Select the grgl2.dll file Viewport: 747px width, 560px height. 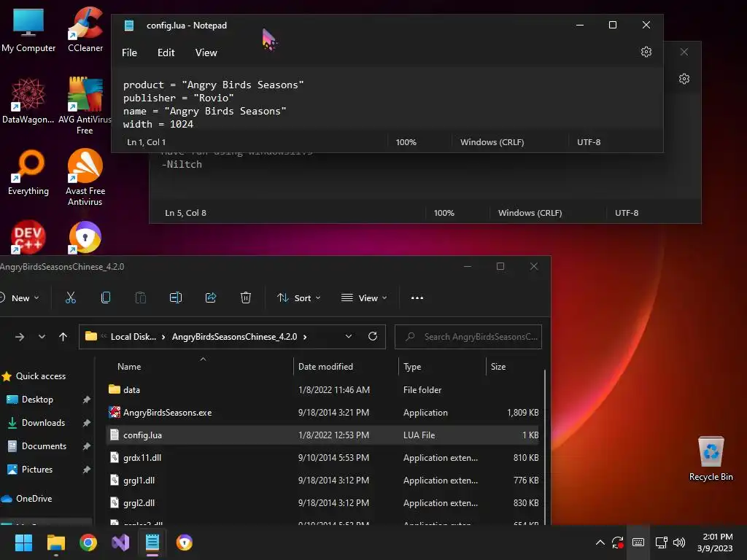[322, 503]
